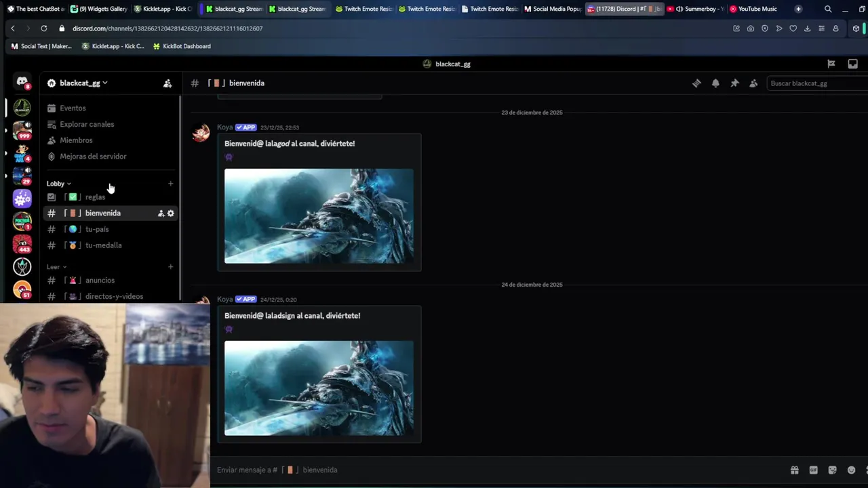Switch to the Social Media Popup tab
The image size is (868, 488).
(553, 9)
